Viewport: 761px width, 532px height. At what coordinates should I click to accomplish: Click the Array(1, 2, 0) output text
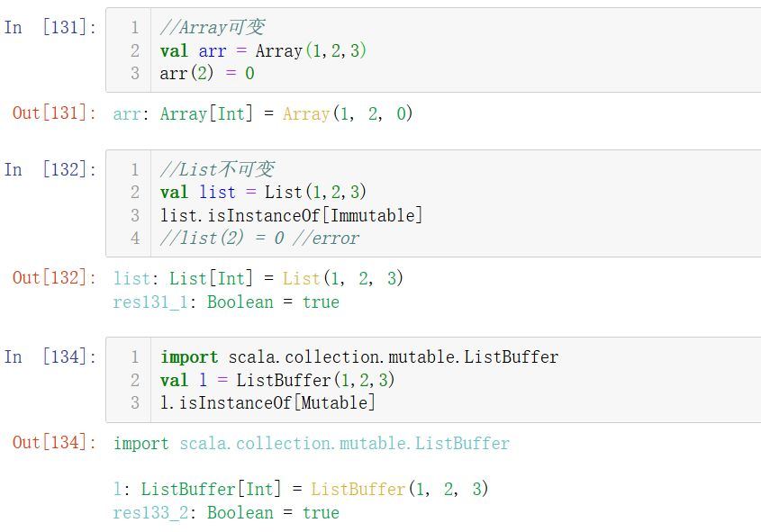(348, 114)
